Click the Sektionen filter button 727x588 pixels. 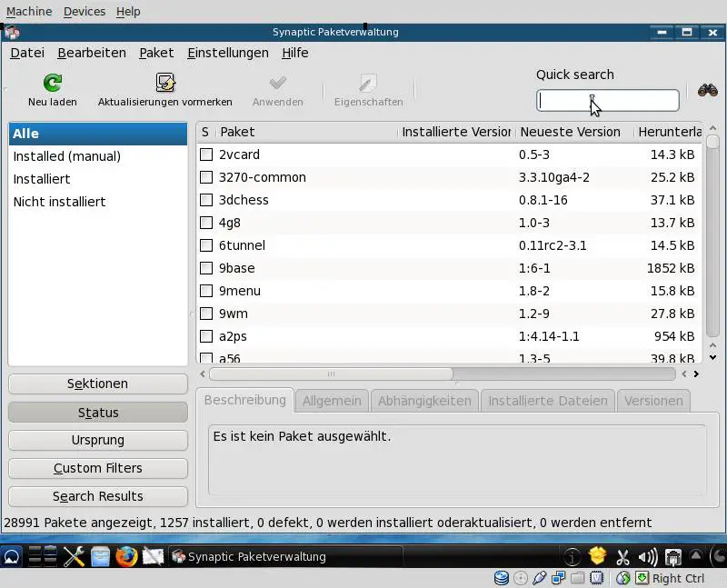[x=98, y=384]
